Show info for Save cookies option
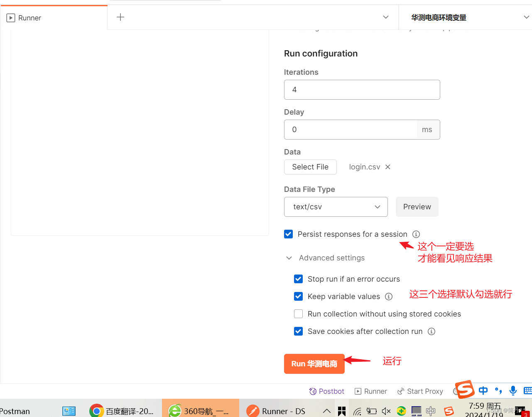 431,331
